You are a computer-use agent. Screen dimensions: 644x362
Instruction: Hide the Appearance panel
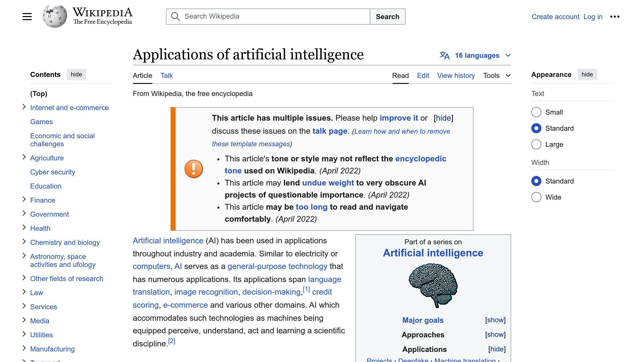[587, 74]
